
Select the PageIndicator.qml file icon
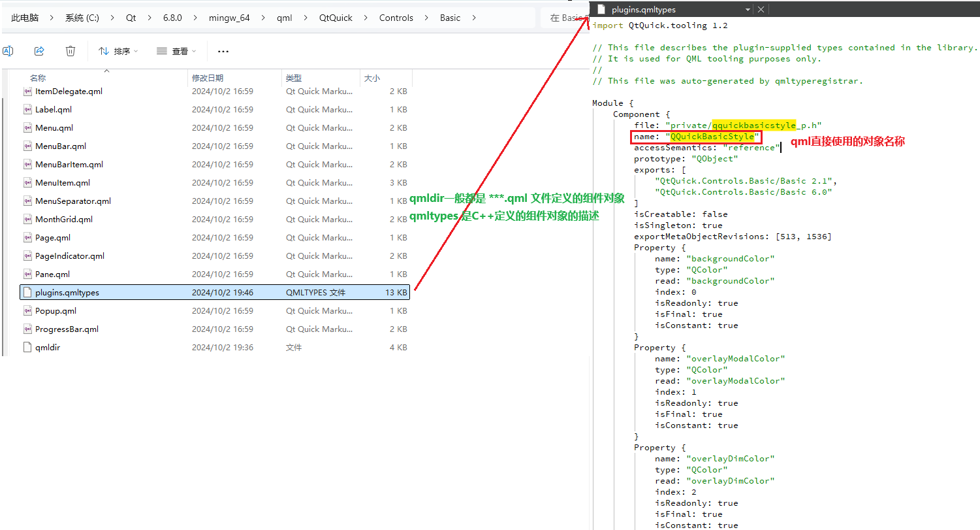click(27, 256)
